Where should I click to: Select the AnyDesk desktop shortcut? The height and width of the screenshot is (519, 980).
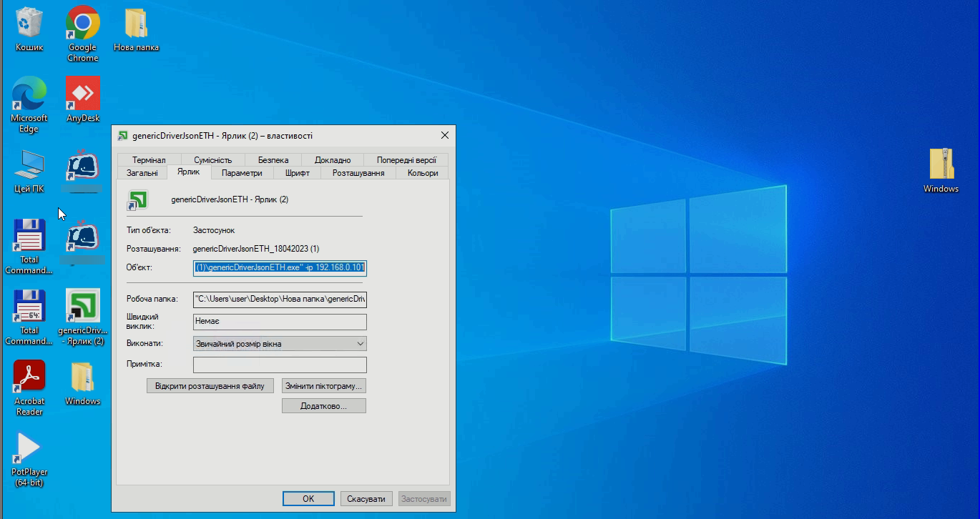(83, 94)
